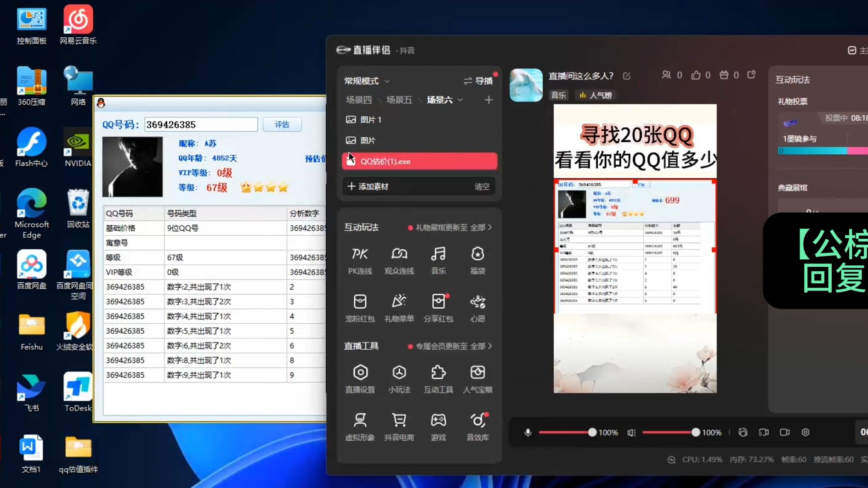Click the 号码类型 column header

[225, 213]
